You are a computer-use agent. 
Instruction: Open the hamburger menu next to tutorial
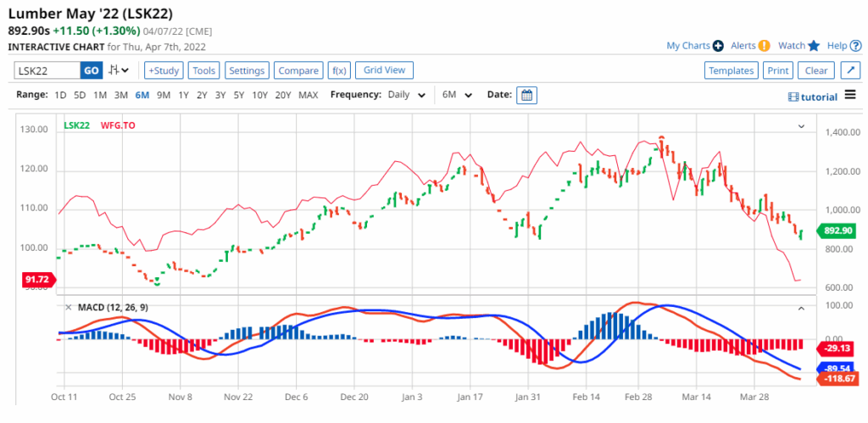pos(850,96)
